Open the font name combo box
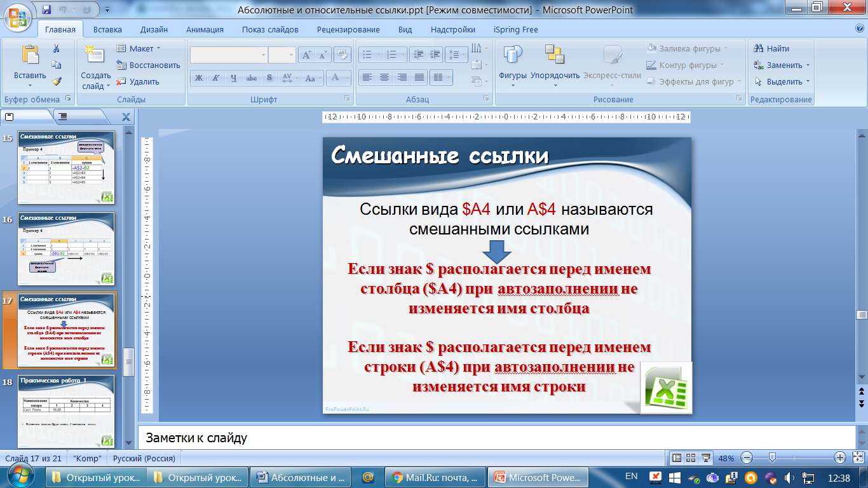Image resolution: width=868 pixels, height=488 pixels. tap(229, 55)
